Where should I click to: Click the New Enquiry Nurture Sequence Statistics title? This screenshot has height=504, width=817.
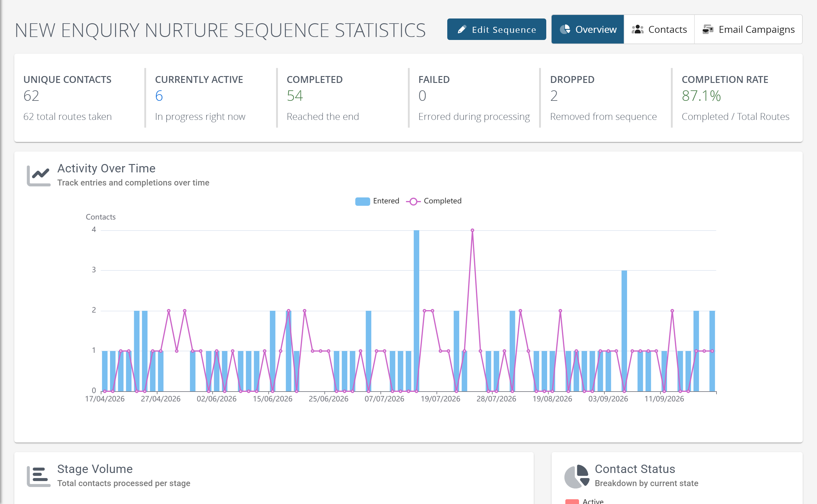220,30
